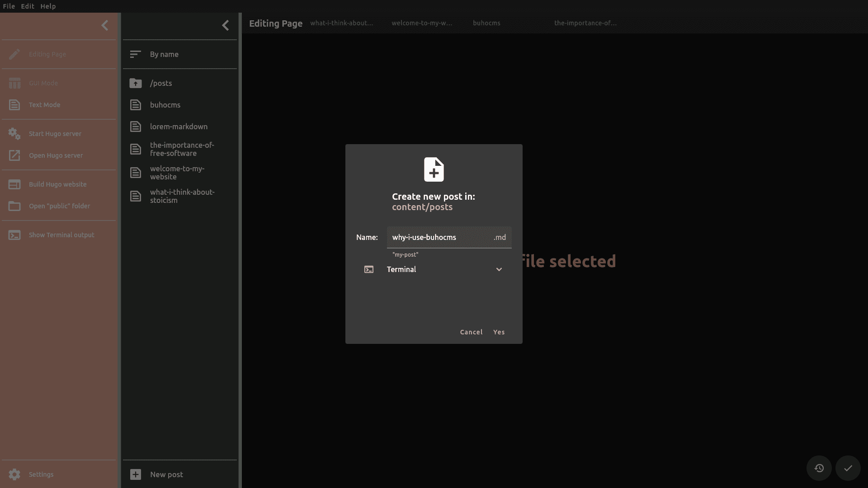Screen dimensions: 868x488
Task: Click the welcome-to-my-website file icon
Action: [x=136, y=173]
